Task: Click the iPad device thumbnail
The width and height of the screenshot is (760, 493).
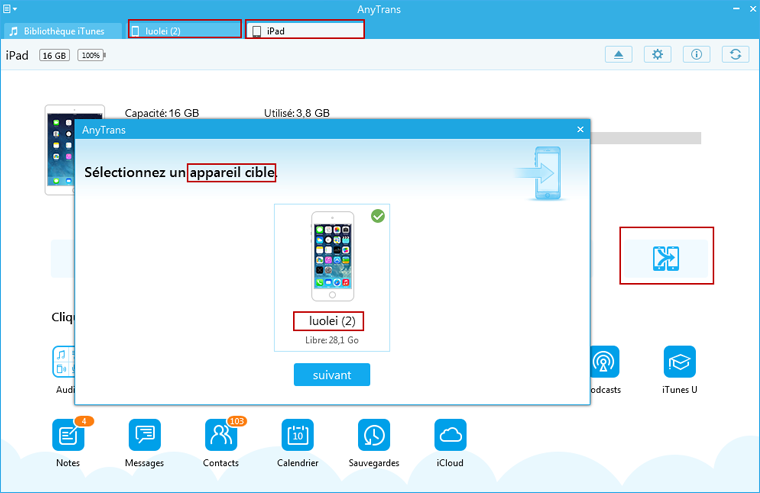Action: (x=60, y=150)
